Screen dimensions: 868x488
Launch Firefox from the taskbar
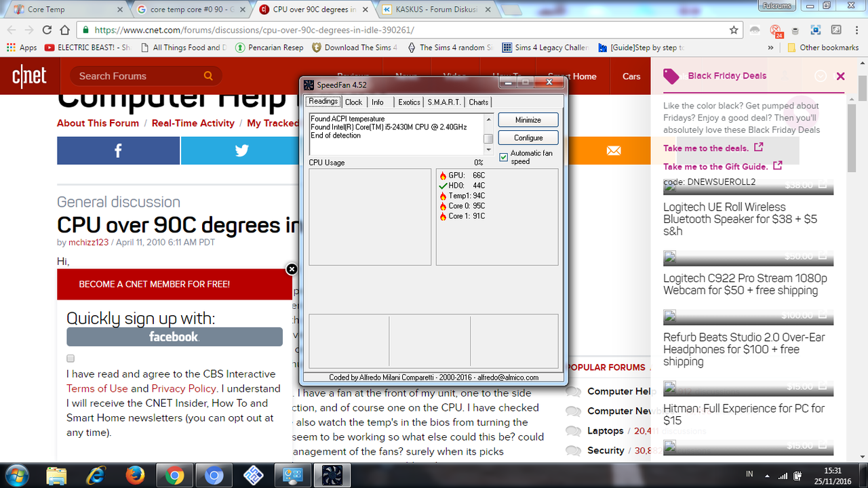pyautogui.click(x=135, y=476)
